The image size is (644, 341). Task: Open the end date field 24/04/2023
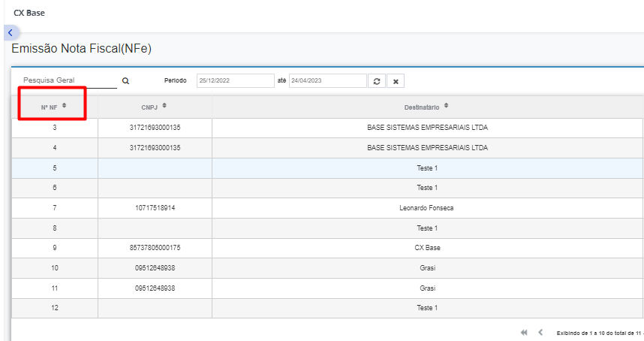tap(327, 80)
